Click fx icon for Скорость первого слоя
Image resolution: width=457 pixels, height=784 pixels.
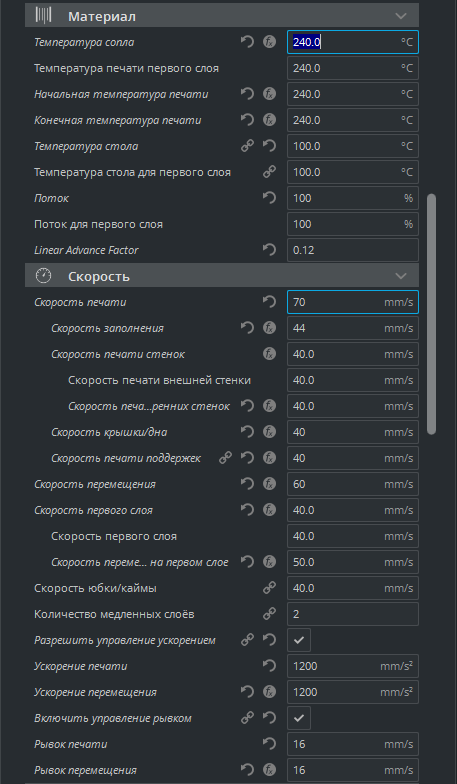pyautogui.click(x=270, y=510)
